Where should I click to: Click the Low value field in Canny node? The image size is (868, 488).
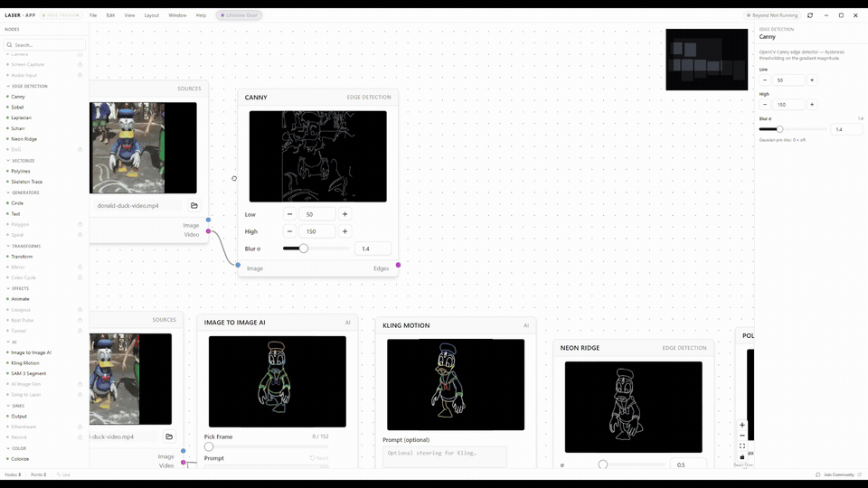coord(317,214)
